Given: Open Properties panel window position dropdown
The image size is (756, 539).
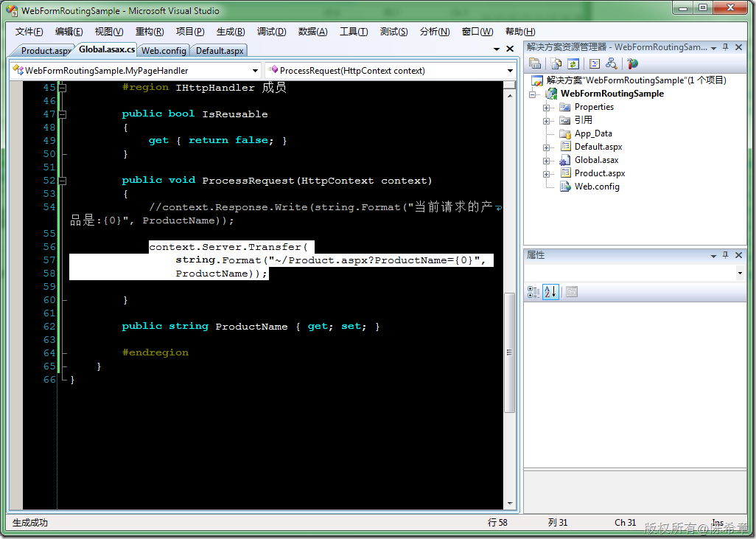Looking at the screenshot, I should pyautogui.click(x=713, y=256).
